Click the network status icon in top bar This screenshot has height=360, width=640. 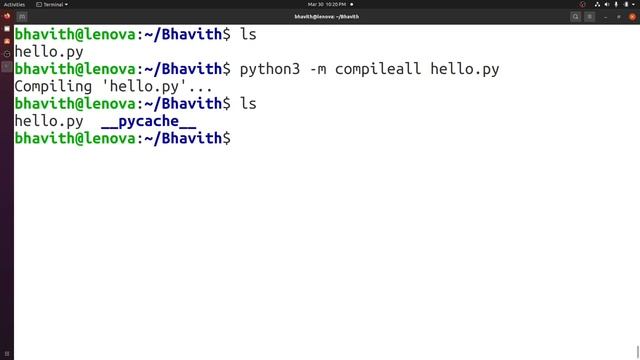click(x=597, y=4)
